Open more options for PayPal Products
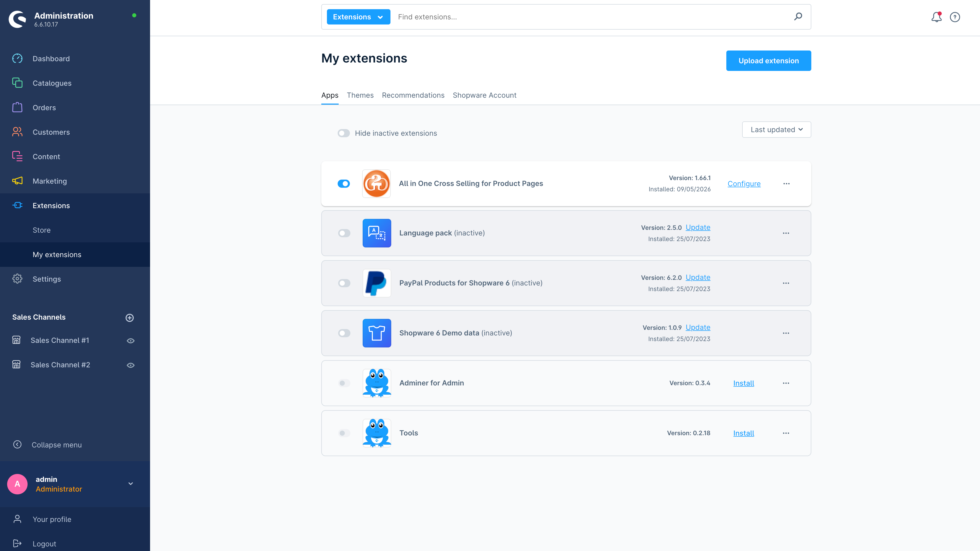980x551 pixels. tap(786, 283)
